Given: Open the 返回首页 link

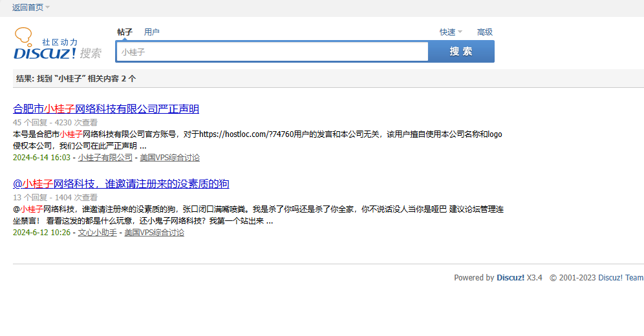Looking at the screenshot, I should tap(27, 7).
